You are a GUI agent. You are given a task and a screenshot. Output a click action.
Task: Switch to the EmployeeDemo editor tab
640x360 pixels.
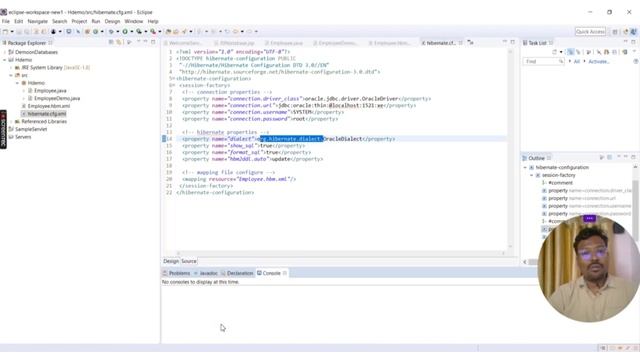point(335,43)
